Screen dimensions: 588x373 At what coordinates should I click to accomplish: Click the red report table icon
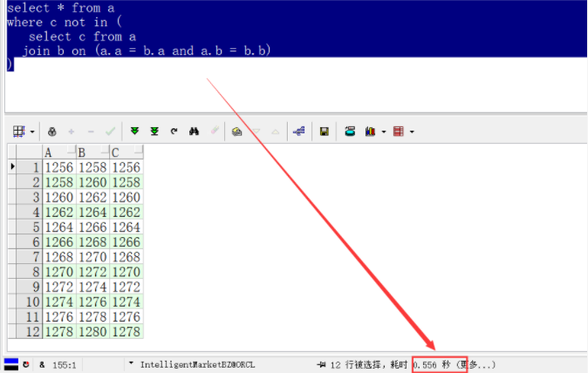click(x=398, y=132)
